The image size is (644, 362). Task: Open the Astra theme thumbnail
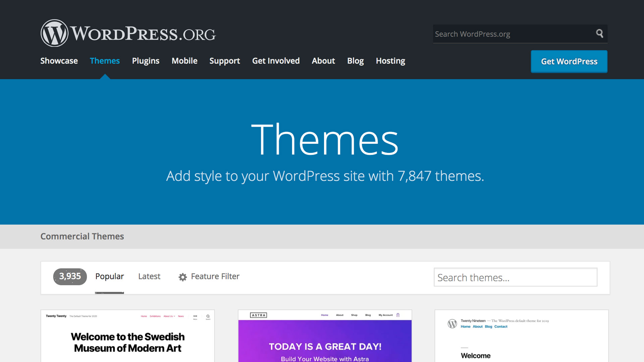point(325,336)
